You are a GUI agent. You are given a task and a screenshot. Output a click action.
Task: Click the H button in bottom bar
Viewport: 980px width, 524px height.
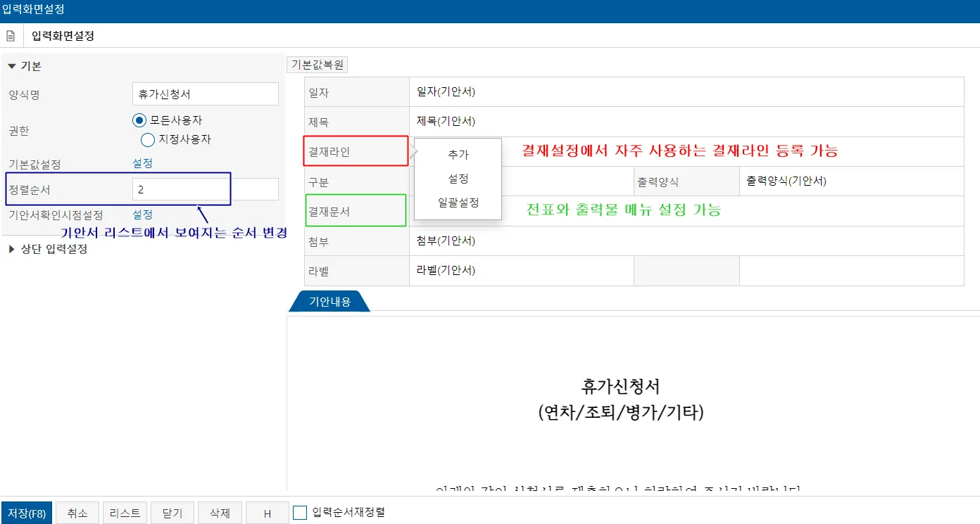click(x=268, y=513)
